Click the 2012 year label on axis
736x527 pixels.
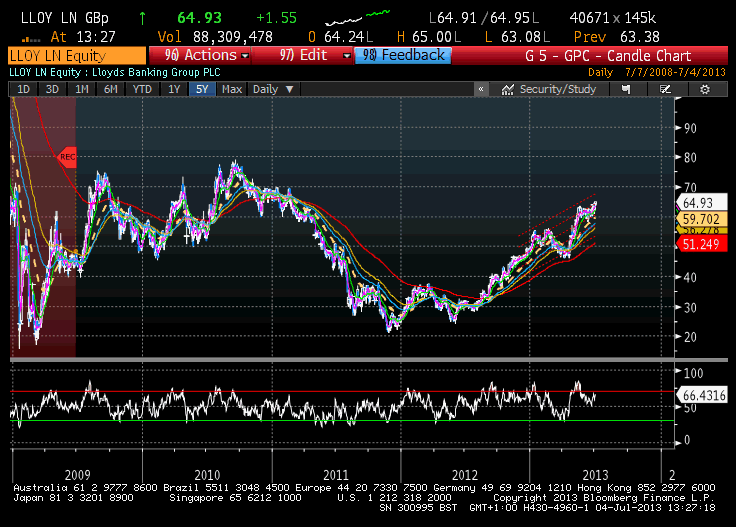(465, 475)
